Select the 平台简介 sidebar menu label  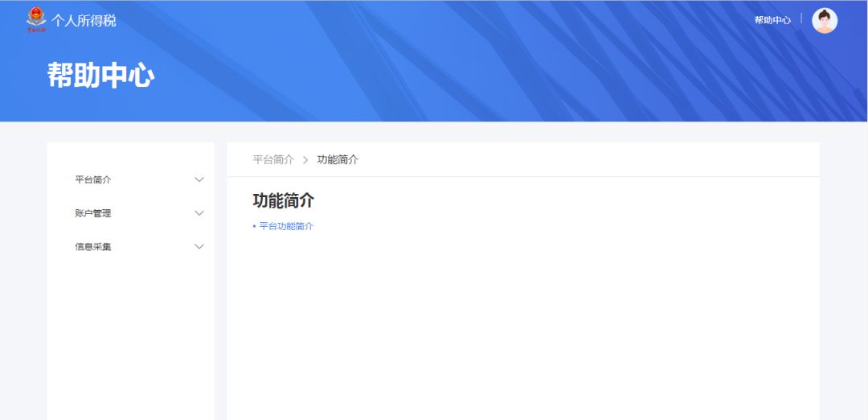(x=93, y=179)
